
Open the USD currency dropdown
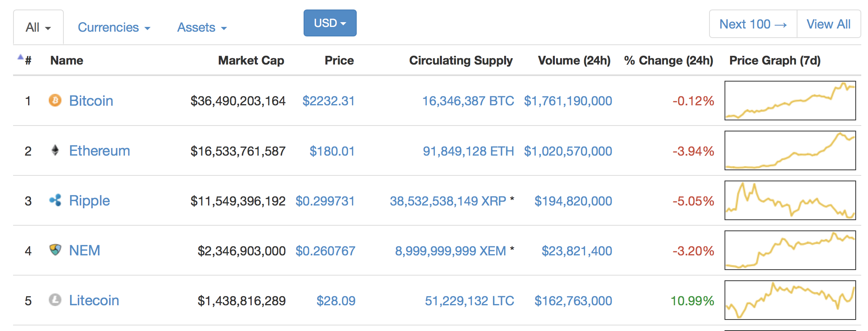coord(330,23)
